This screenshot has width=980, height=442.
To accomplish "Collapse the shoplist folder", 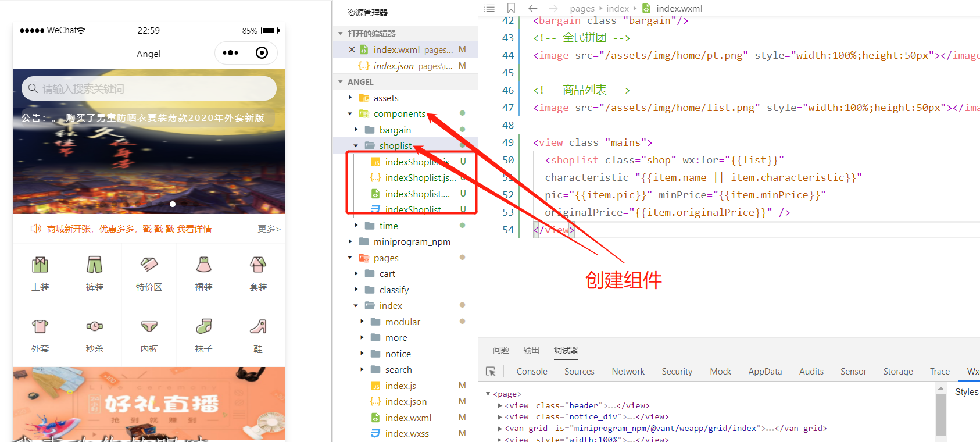I will tap(356, 145).
